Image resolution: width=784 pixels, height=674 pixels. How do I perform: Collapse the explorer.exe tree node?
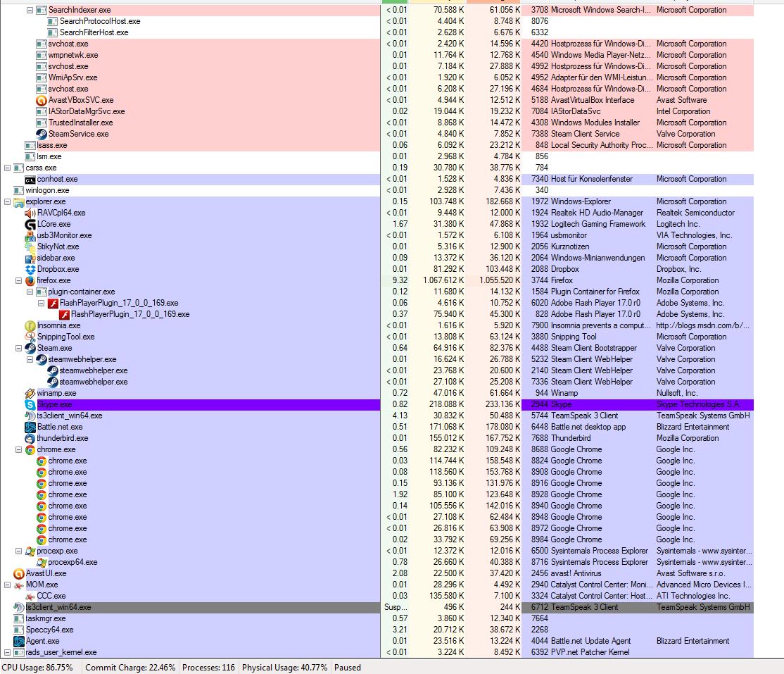(x=8, y=201)
